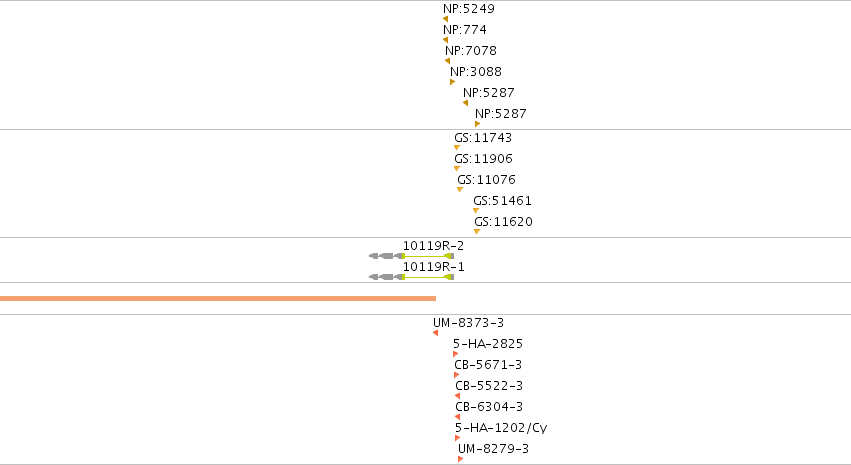Open the NP:7078 feature label
The height and width of the screenshot is (465, 851).
471,50
